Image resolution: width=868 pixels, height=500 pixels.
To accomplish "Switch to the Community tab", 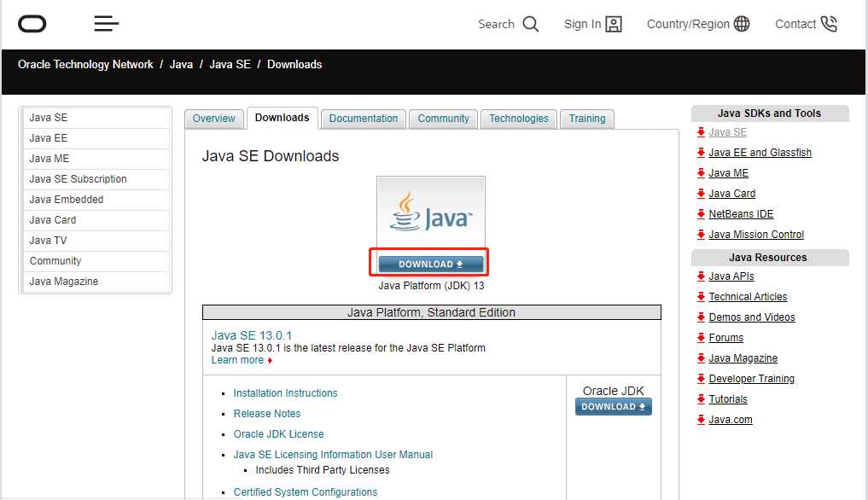I will [x=444, y=119].
